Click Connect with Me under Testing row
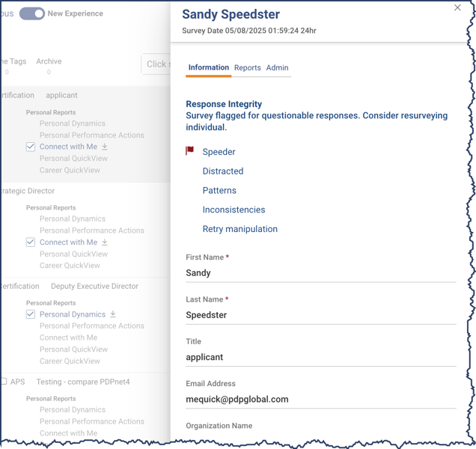 [68, 433]
